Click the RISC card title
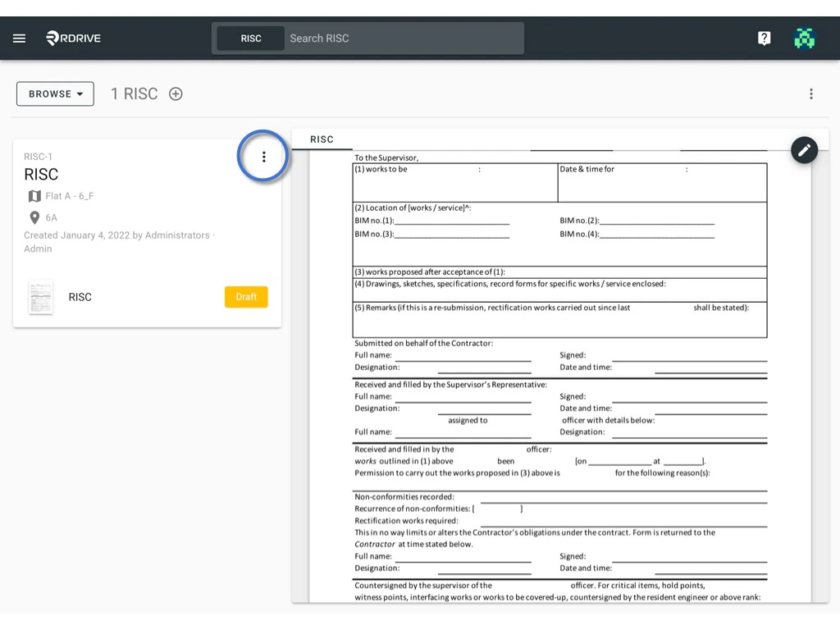Viewport: 840px width, 630px height. tap(41, 175)
